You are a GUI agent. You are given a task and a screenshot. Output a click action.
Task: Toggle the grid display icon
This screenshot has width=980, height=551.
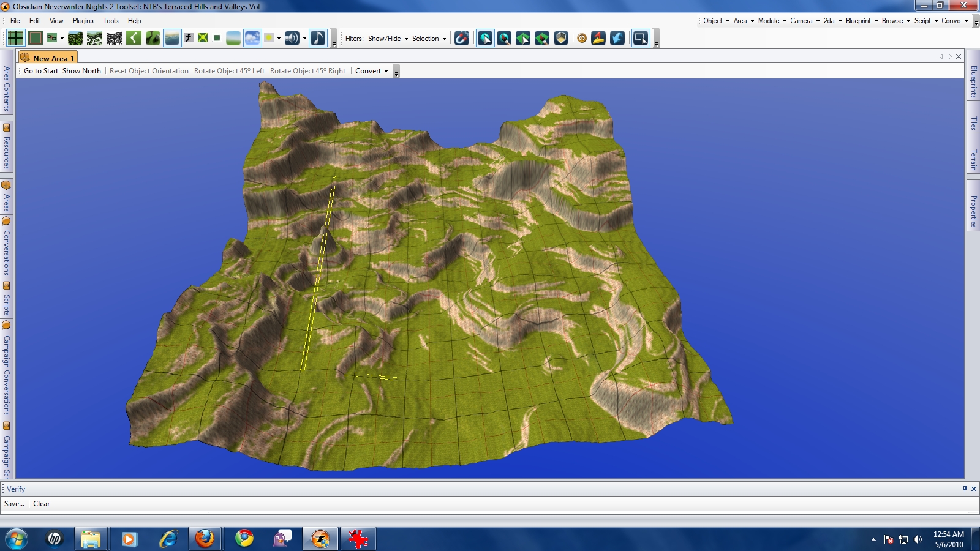[15, 38]
